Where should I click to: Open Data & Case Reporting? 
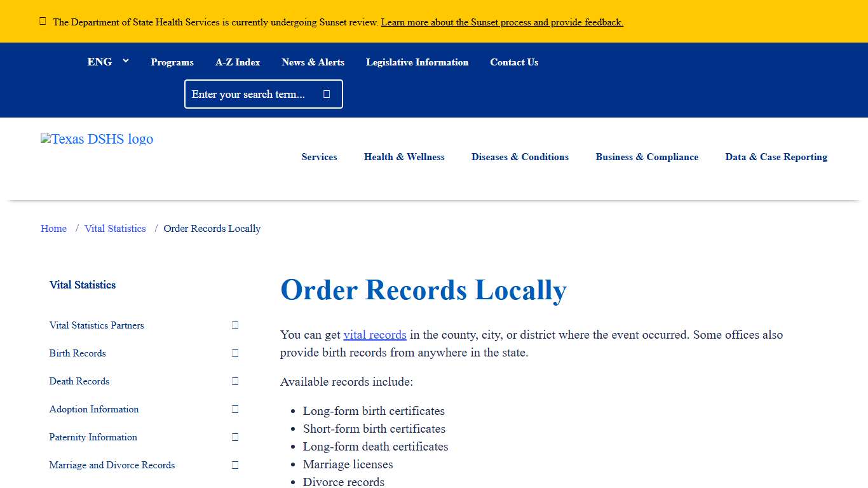(x=776, y=157)
